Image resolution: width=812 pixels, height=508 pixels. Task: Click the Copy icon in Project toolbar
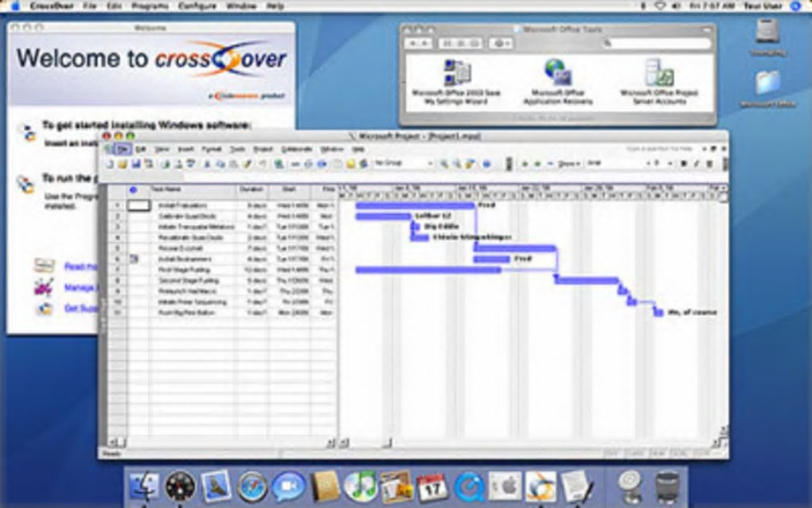point(220,164)
